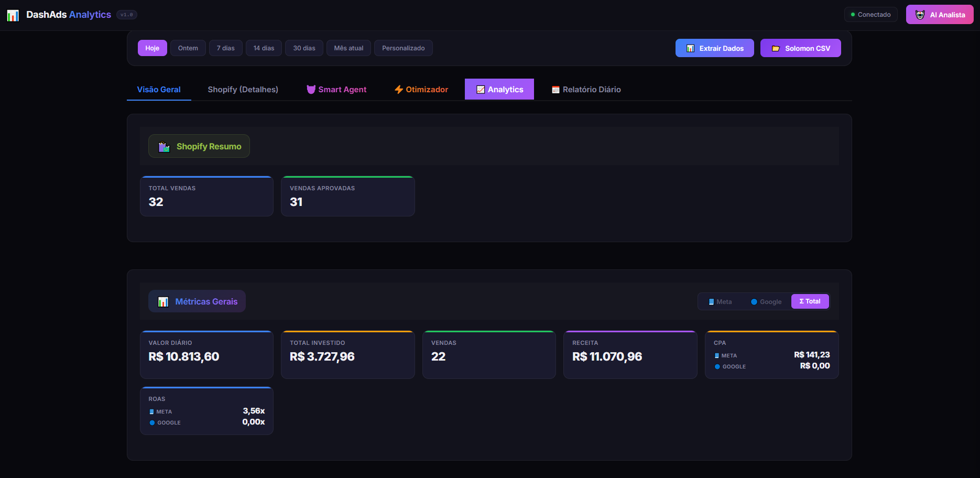
Task: Filter metrics by Google platform
Action: 766,302
